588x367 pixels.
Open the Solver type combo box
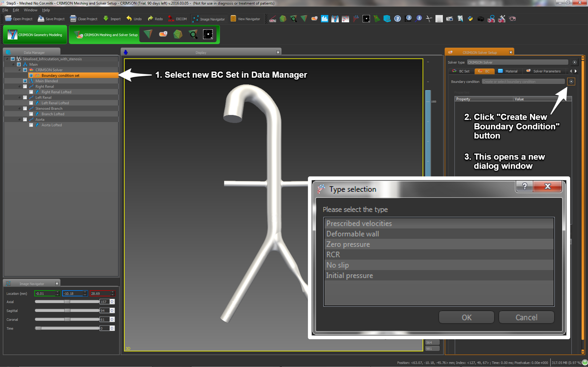517,62
